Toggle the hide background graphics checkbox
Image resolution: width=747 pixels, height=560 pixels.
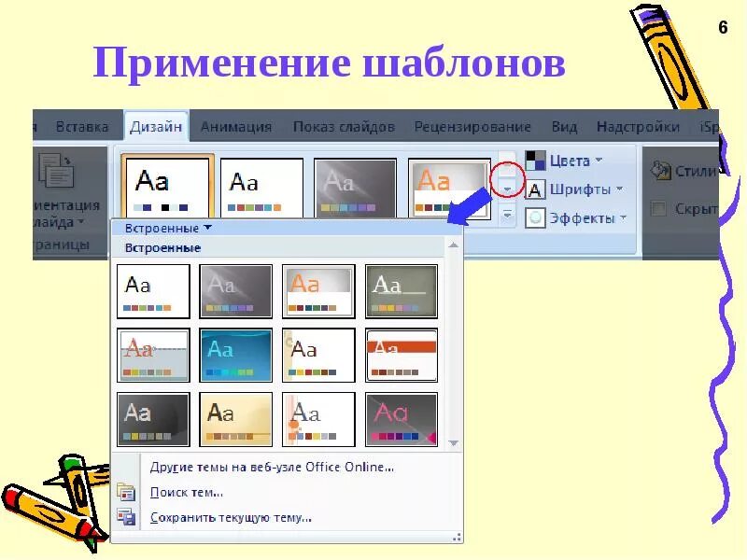[658, 208]
